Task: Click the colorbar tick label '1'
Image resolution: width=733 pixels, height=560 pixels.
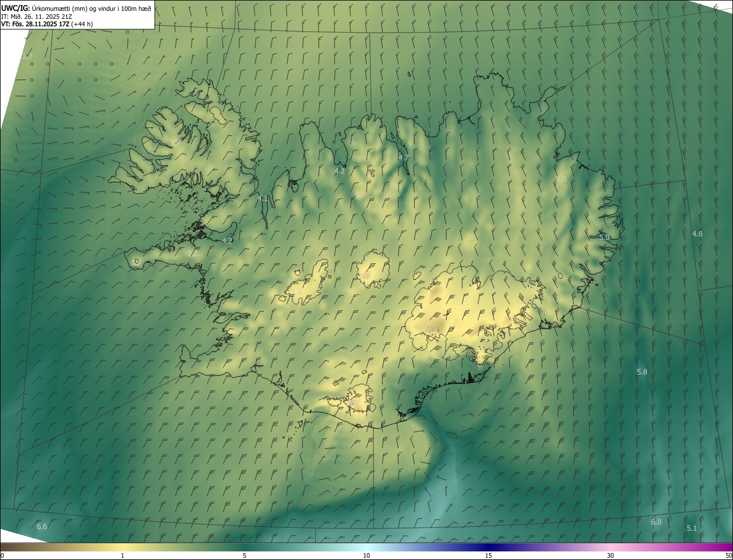Action: pyautogui.click(x=123, y=555)
